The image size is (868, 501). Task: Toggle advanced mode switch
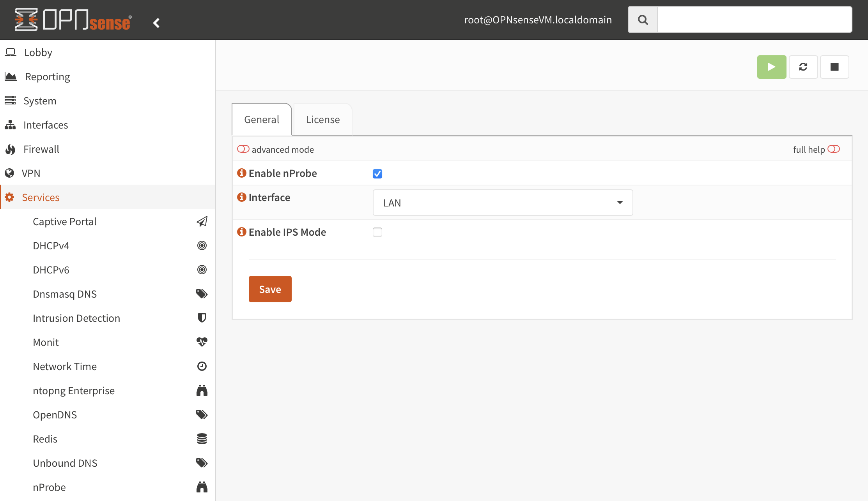pos(243,149)
